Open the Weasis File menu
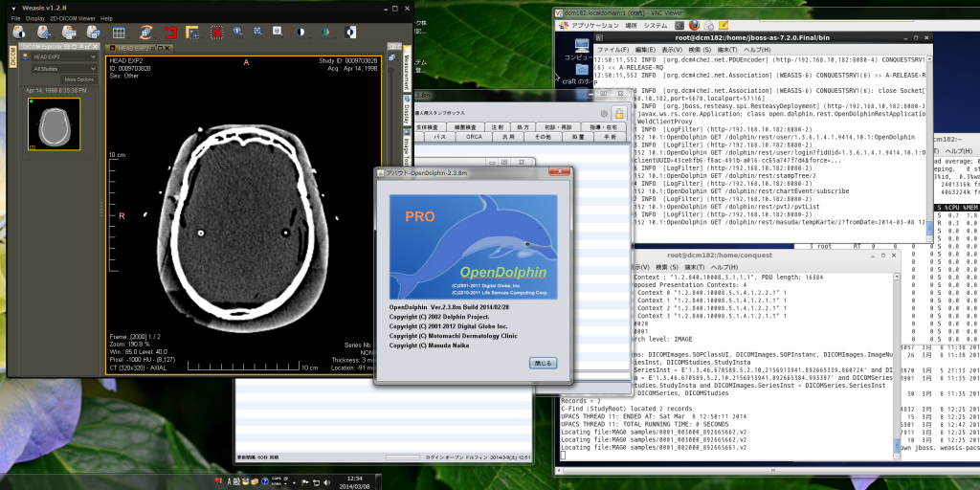Screen dimensions: 980x490 [x=15, y=19]
